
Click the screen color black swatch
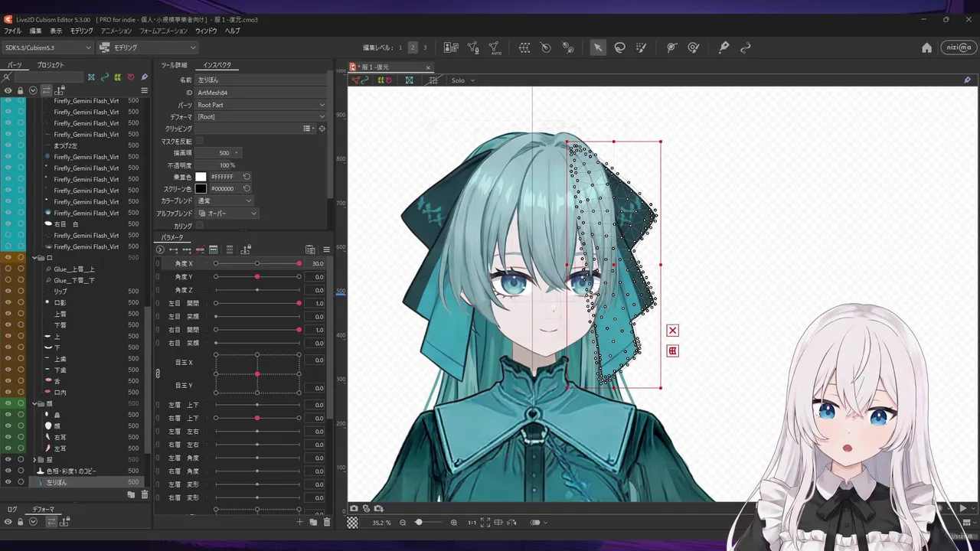(201, 188)
